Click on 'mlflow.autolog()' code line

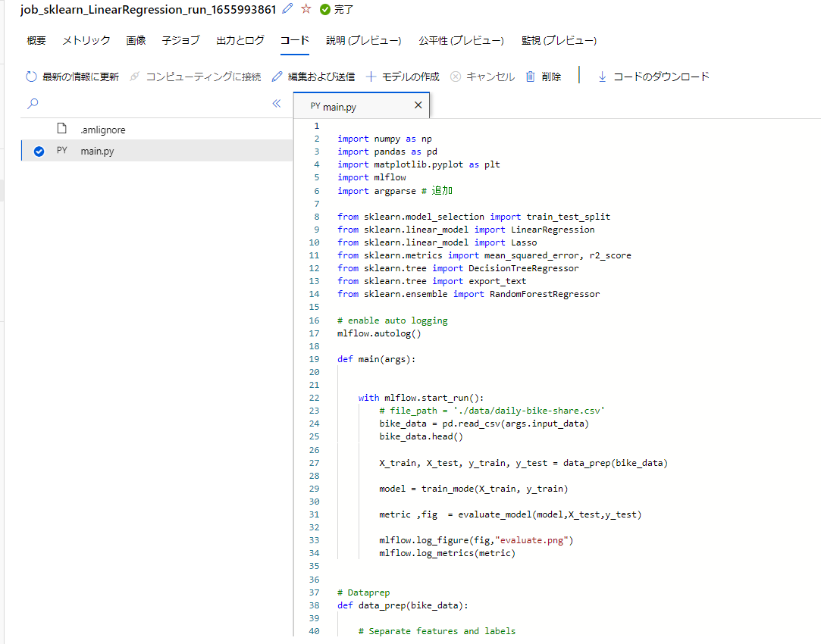(379, 333)
